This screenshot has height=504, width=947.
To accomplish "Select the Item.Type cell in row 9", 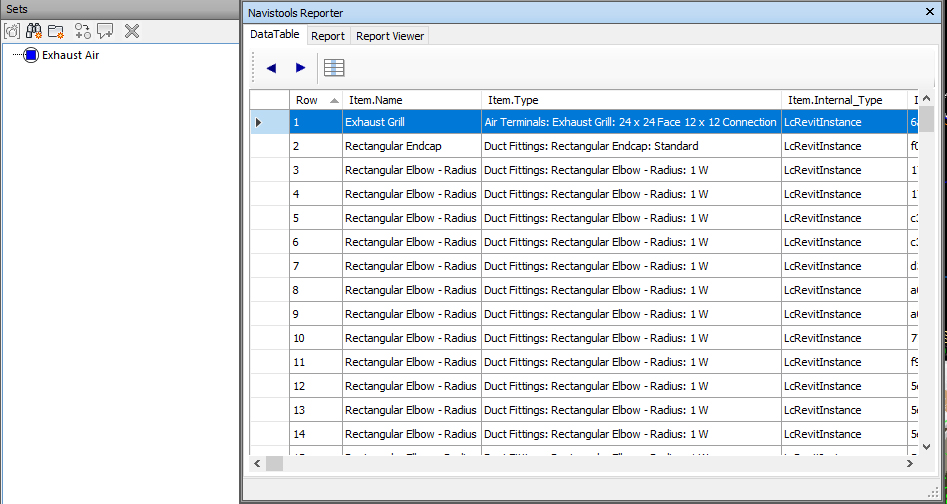I will pyautogui.click(x=631, y=314).
